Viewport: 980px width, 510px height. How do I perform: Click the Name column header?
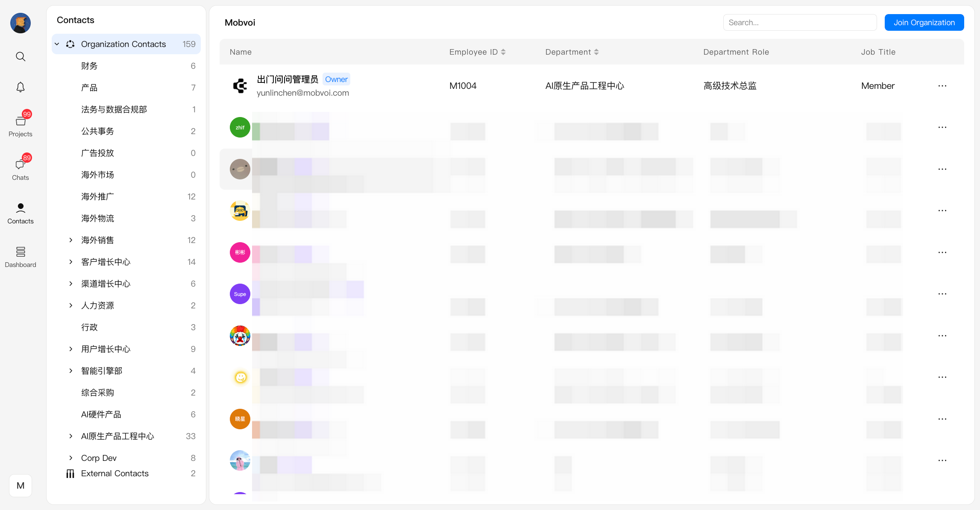click(241, 52)
